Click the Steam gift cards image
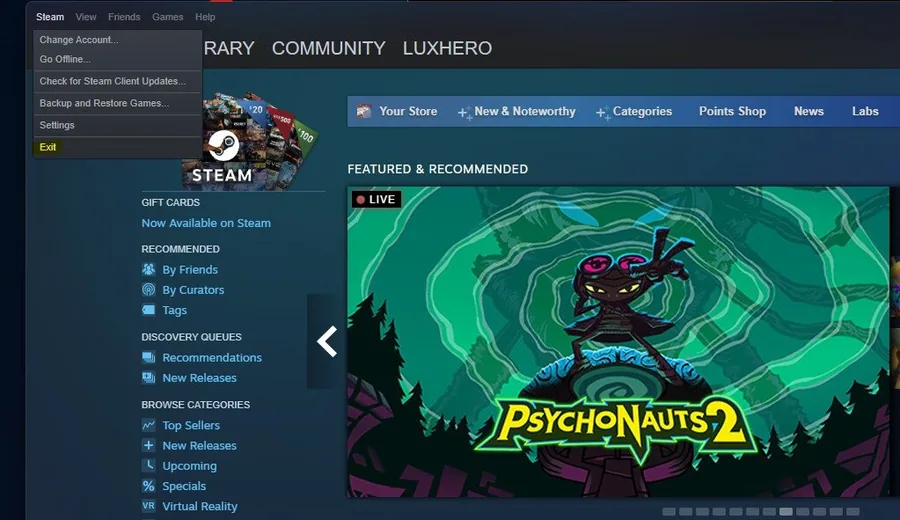This screenshot has height=520, width=900. pos(251,141)
